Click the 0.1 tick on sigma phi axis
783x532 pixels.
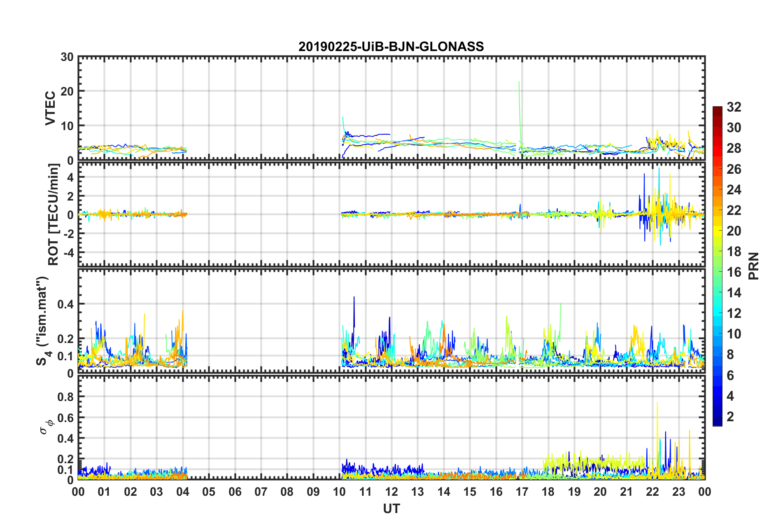click(x=66, y=470)
